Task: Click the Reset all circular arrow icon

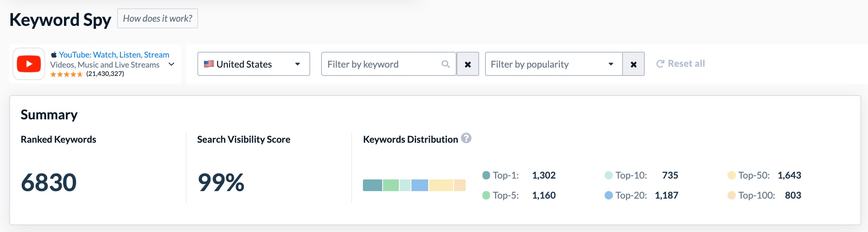Action: click(660, 64)
